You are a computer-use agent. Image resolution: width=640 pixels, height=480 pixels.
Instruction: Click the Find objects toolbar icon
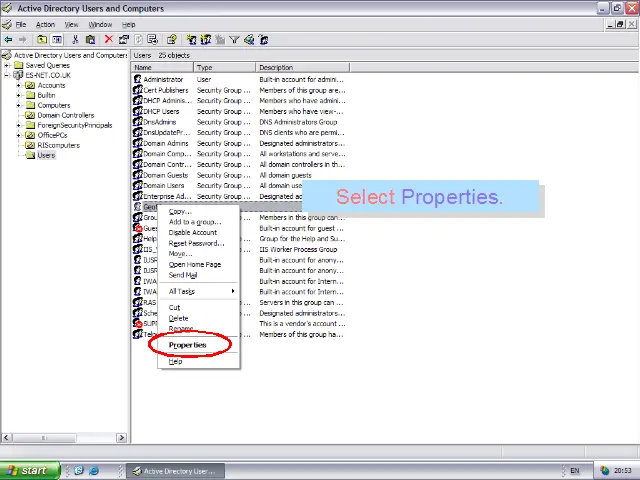coord(249,40)
